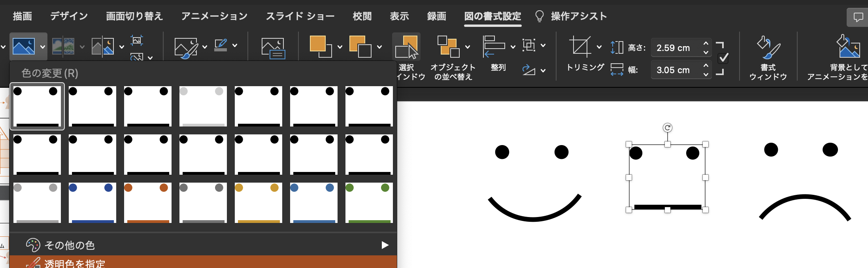
Task: Click the background animation (背景としてアニメーション) icon
Action: pyautogui.click(x=847, y=47)
